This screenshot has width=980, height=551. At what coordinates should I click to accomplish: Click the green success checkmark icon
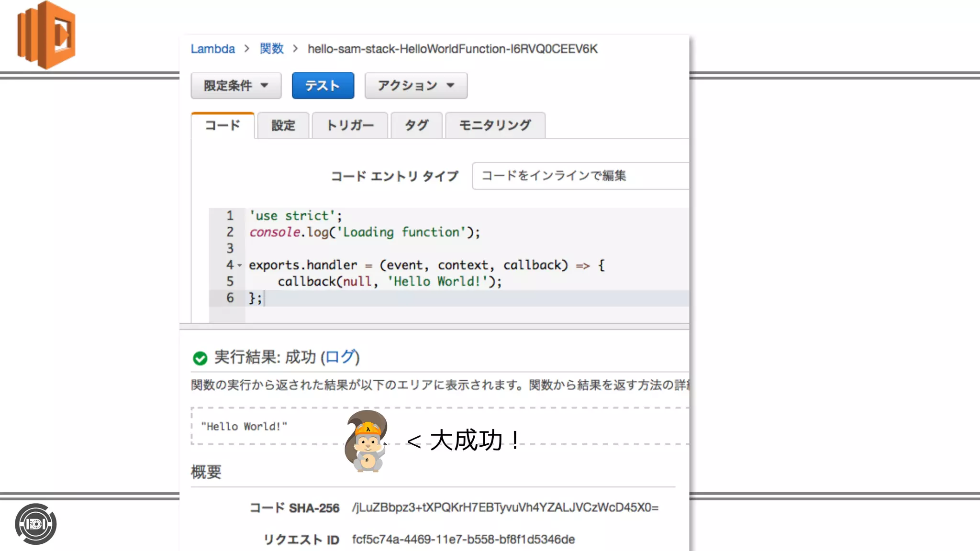[200, 358]
